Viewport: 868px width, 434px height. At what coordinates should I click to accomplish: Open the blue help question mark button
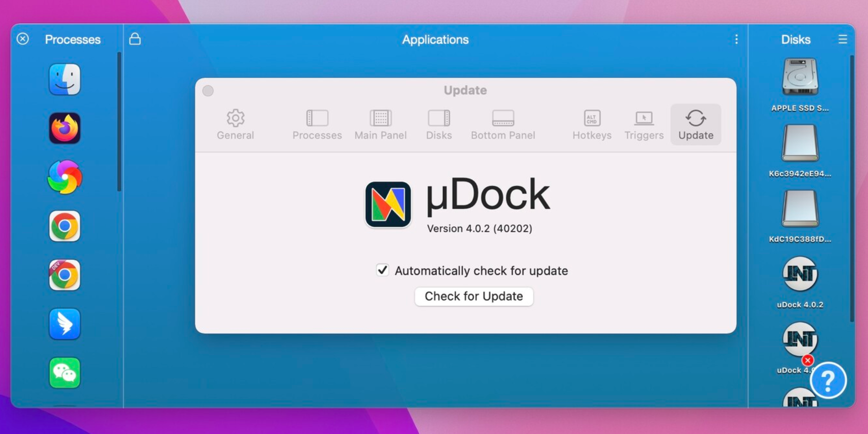(828, 381)
